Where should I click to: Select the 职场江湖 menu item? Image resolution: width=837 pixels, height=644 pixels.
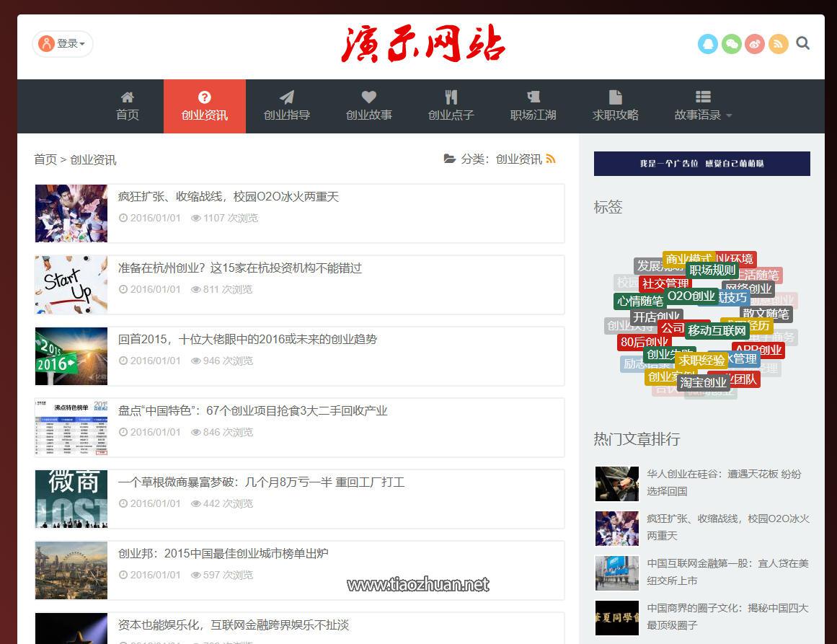pos(533,106)
